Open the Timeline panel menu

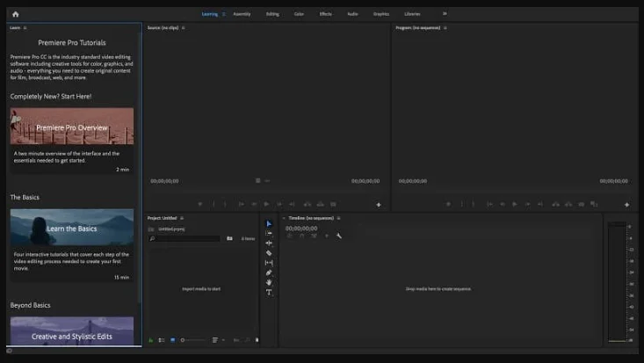338,218
